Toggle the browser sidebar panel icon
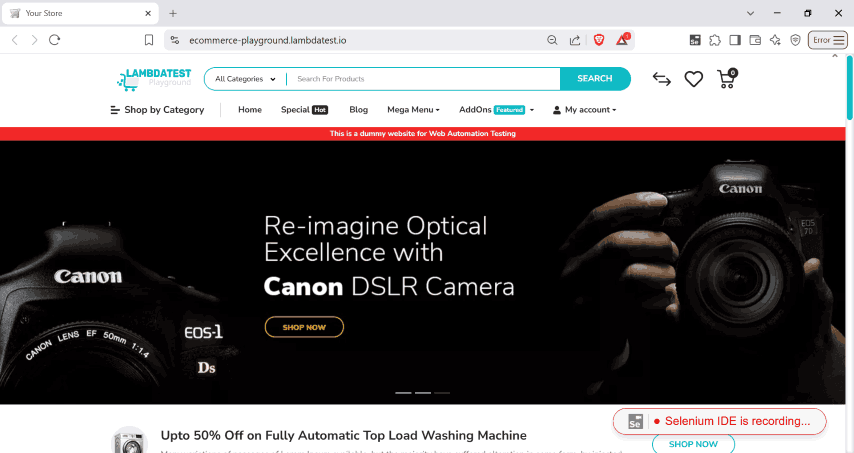This screenshot has height=453, width=854. click(x=735, y=40)
